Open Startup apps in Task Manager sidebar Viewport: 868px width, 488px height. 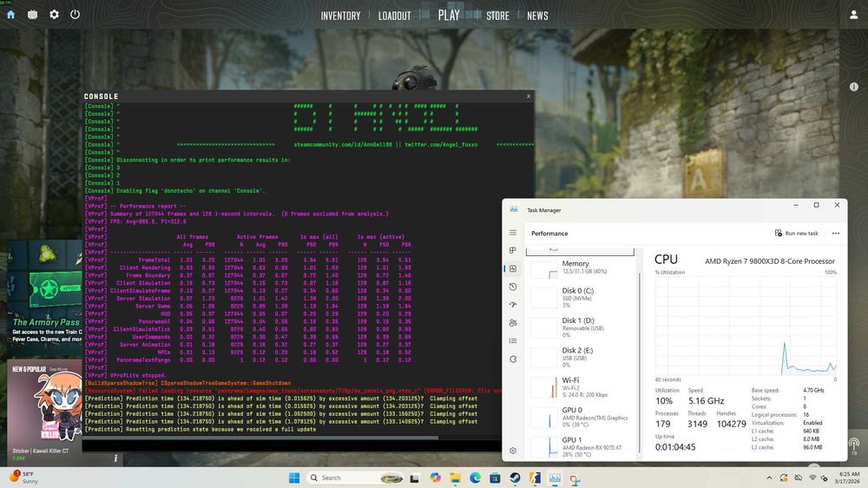[x=513, y=304]
